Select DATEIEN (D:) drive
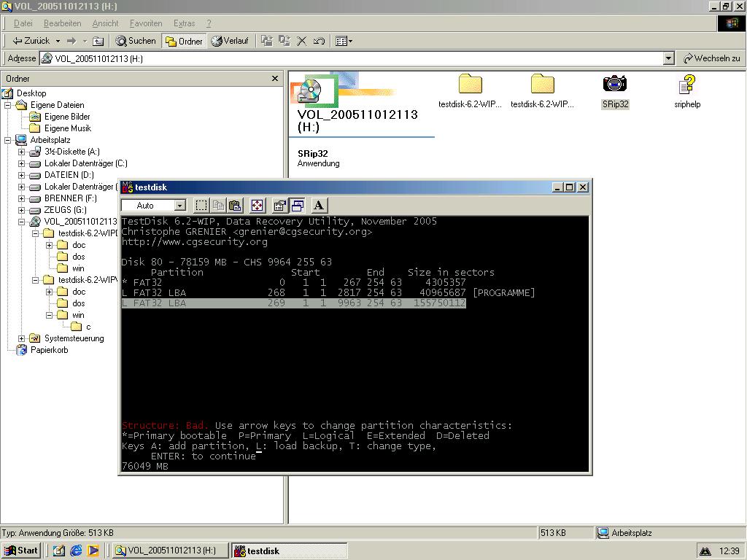747x560 pixels. pos(69,175)
